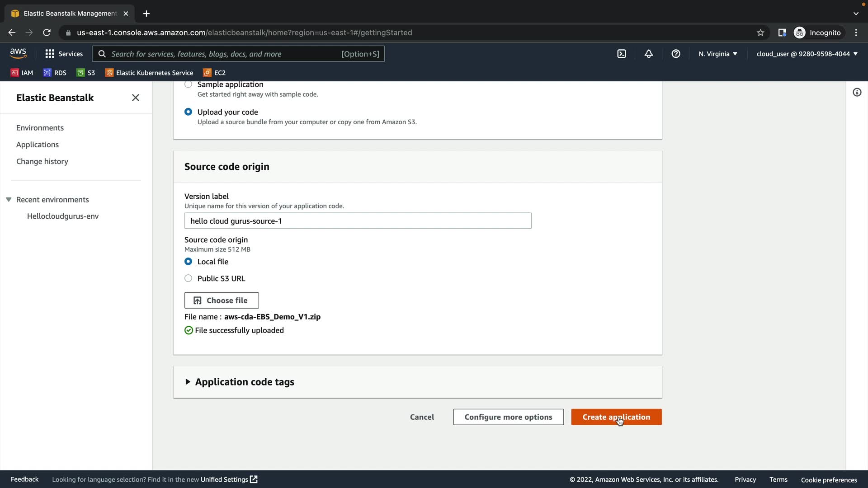This screenshot has width=868, height=488.
Task: Click the Version label text field
Action: [358, 221]
